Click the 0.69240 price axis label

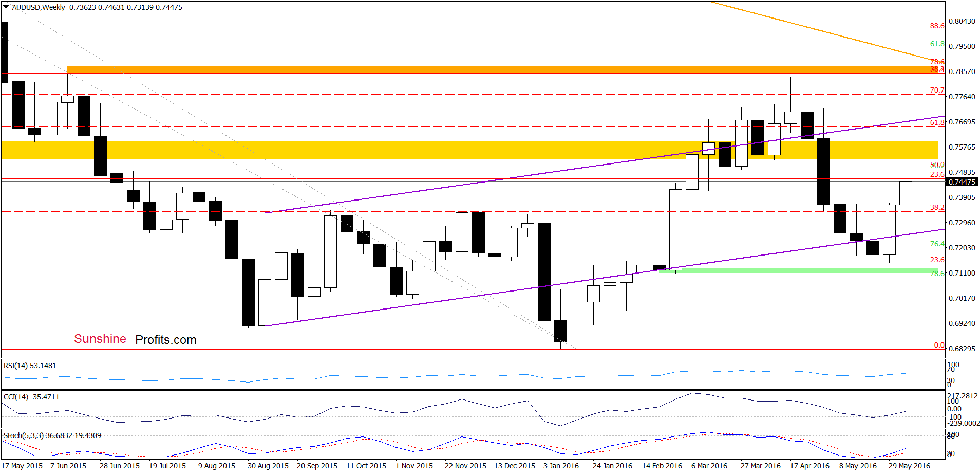[962, 323]
